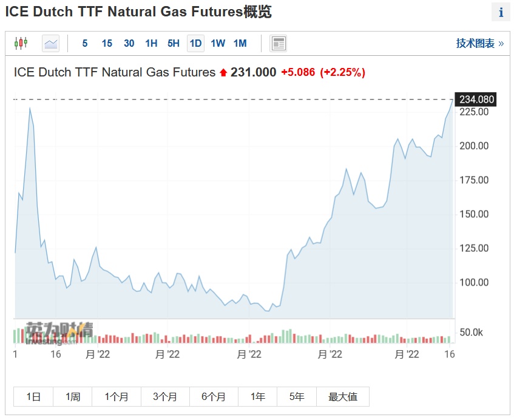Viewport: 514px width, 420px height.
Task: Choose the 1M interval
Action: [x=240, y=43]
